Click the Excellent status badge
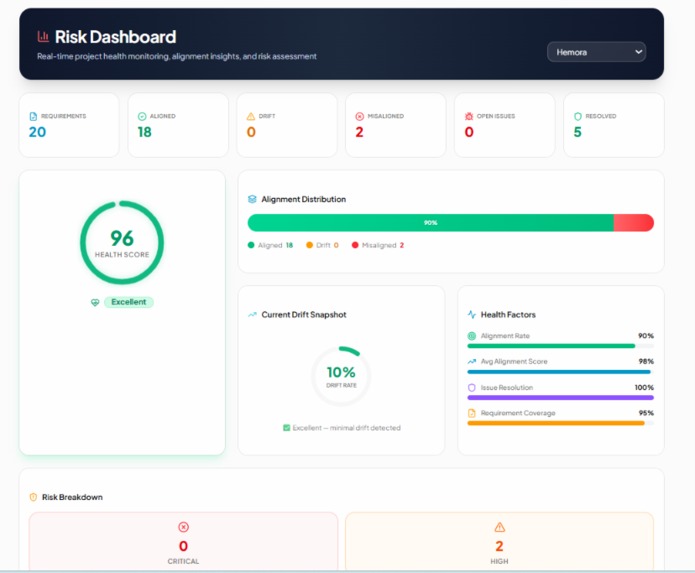The width and height of the screenshot is (695, 573). coord(129,302)
